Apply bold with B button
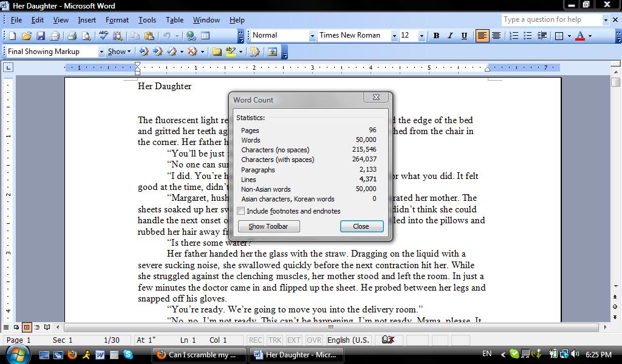The height and width of the screenshot is (364, 622). pos(436,36)
